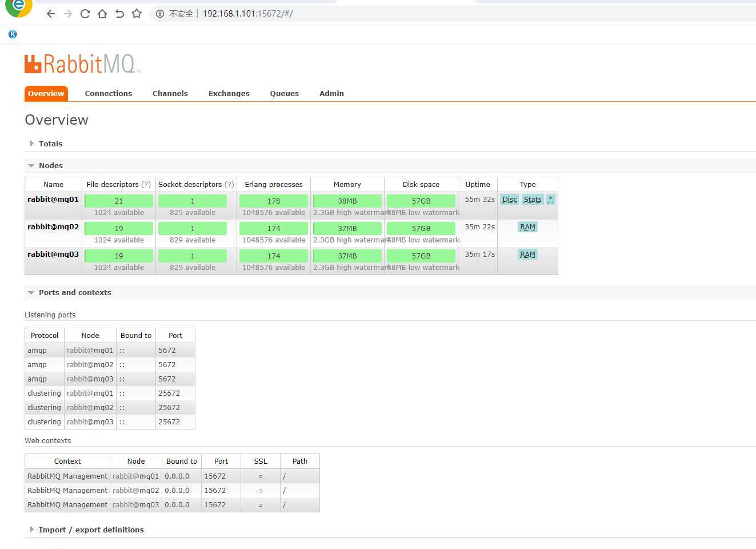Click the browser logo icon
Screen dimensions: 756x549
pyautogui.click(x=19, y=7)
